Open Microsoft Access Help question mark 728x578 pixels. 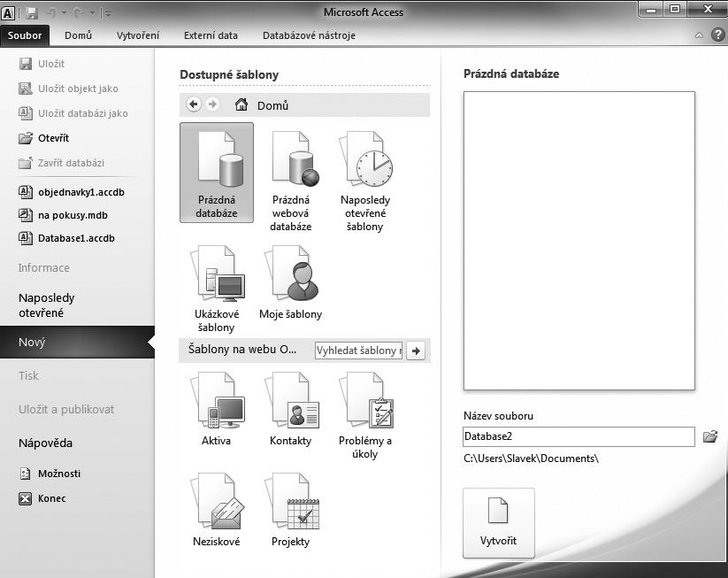tap(717, 35)
